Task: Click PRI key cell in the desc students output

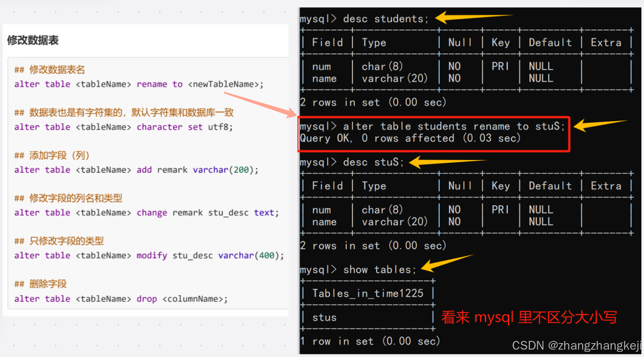Action: click(500, 66)
